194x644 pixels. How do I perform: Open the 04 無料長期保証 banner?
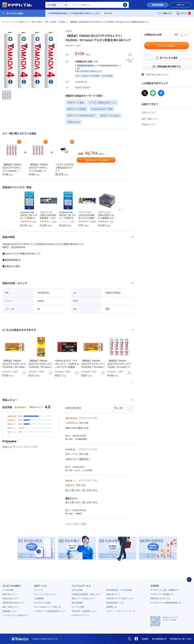pos(158,548)
